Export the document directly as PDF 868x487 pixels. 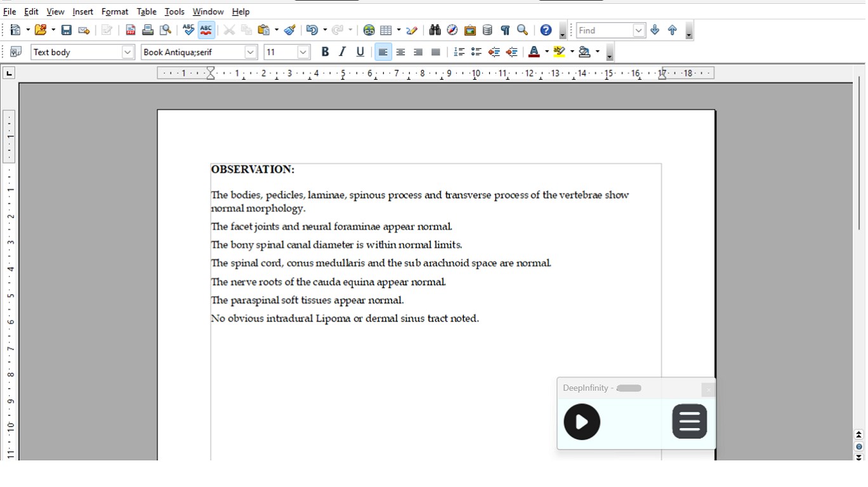130,30
